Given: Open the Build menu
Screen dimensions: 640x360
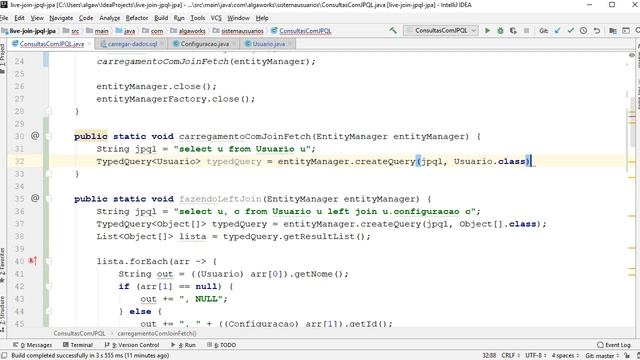Looking at the screenshot, I should coord(161,18).
